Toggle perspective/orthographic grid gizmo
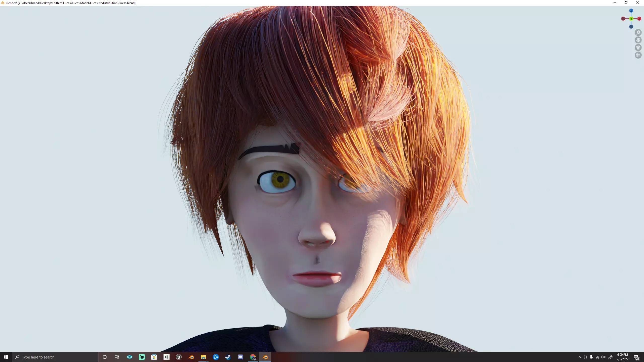Image resolution: width=644 pixels, height=362 pixels. (x=638, y=55)
